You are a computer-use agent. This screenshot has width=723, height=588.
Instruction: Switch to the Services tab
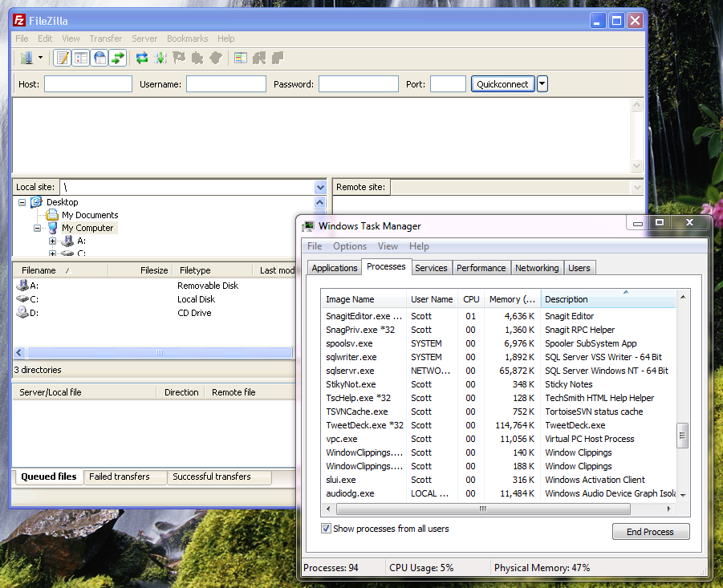pos(431,268)
